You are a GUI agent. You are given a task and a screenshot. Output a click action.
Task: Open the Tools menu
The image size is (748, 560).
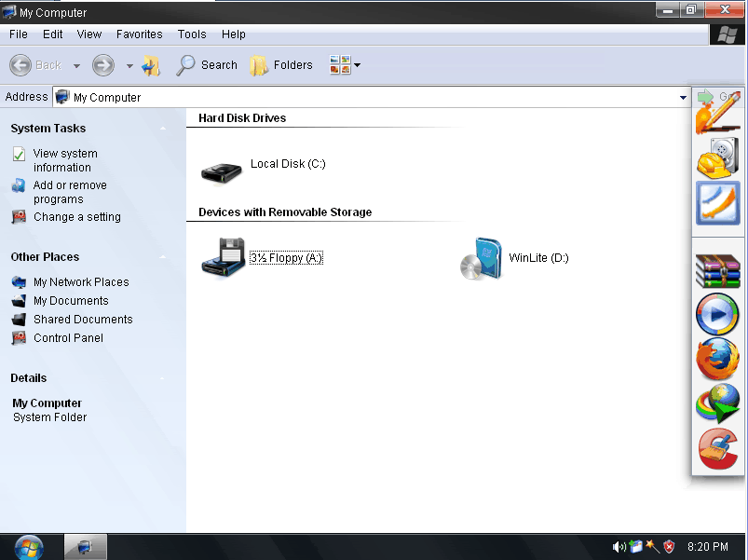pos(192,34)
